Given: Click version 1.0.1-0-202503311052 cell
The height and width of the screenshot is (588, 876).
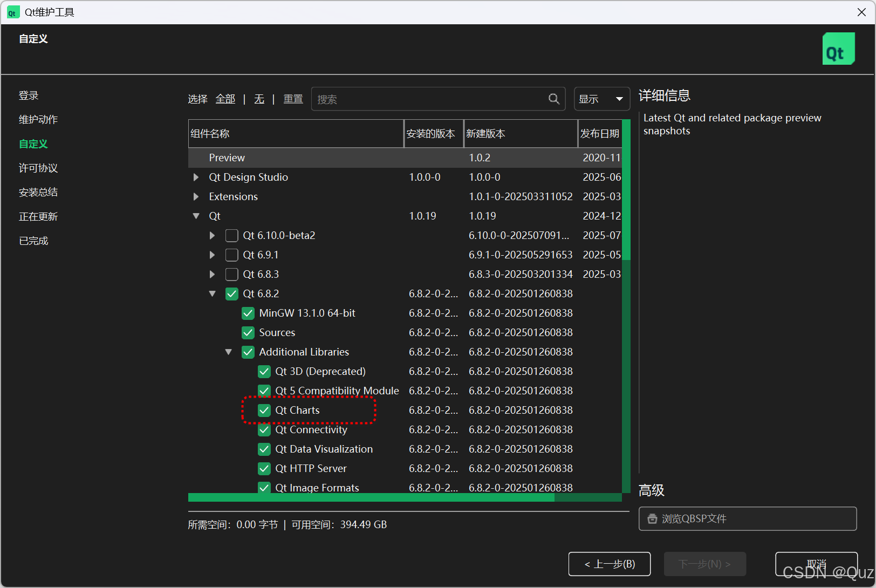Looking at the screenshot, I should (521, 196).
